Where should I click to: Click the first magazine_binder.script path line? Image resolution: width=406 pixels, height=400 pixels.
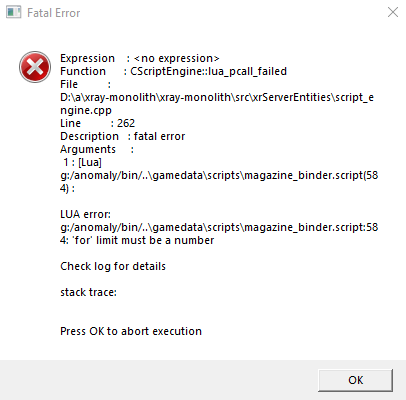click(x=219, y=175)
